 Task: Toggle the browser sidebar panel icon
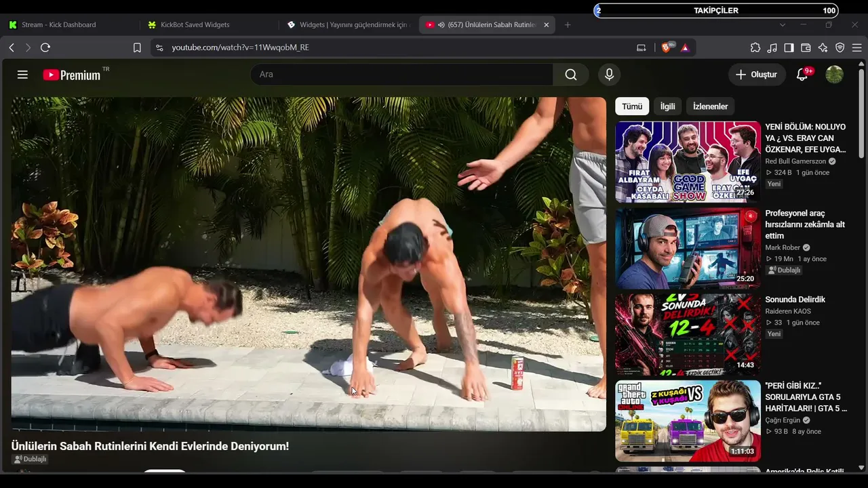click(789, 47)
